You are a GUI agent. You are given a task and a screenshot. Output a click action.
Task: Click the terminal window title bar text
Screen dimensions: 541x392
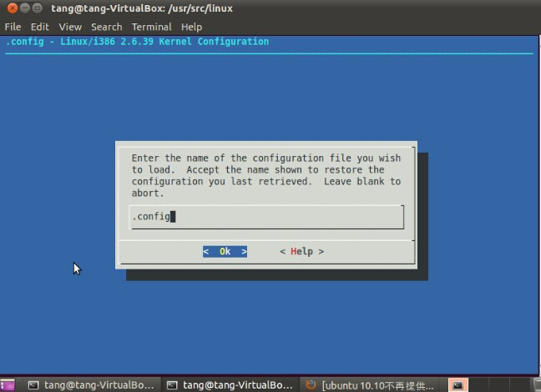point(144,8)
